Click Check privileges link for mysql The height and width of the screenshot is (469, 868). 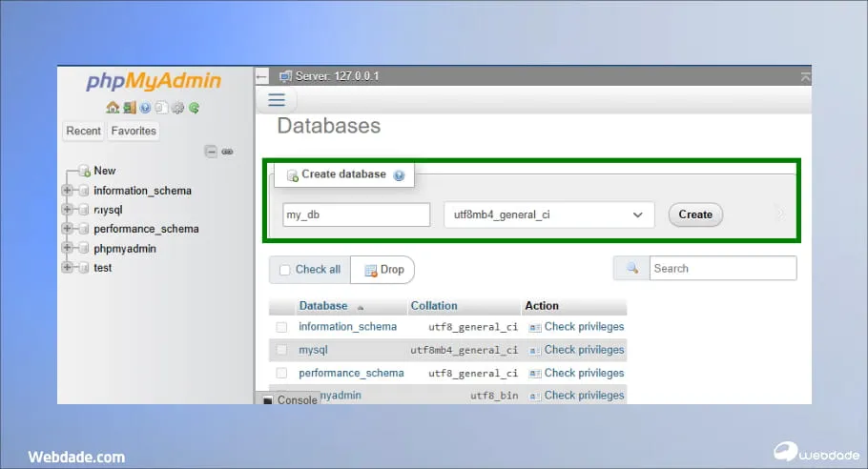point(583,350)
